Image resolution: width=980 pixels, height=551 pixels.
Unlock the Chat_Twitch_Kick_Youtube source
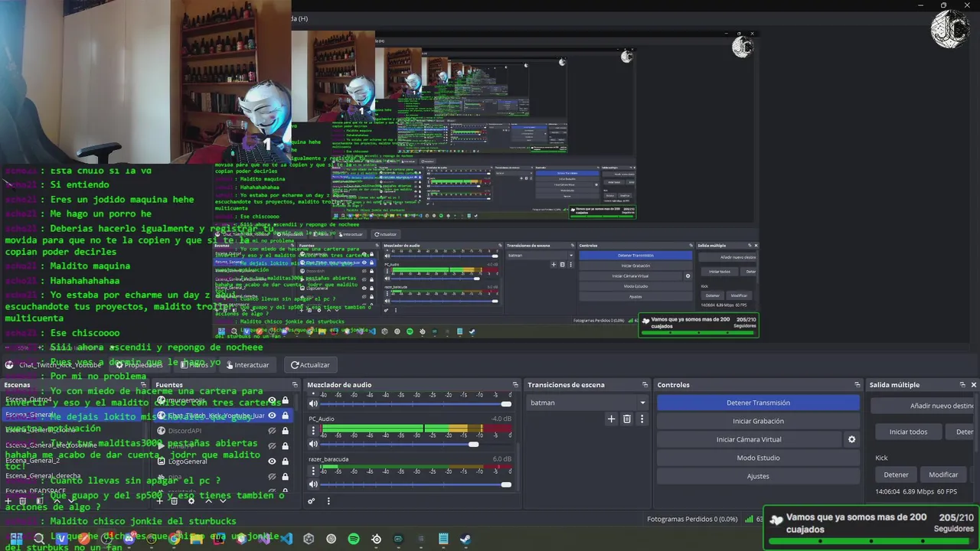[x=285, y=416]
